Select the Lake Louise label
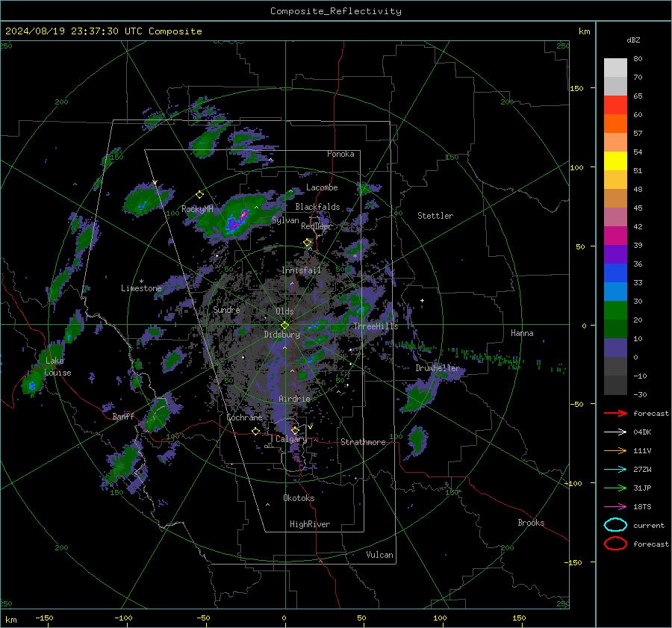This screenshot has width=672, height=628. (x=57, y=367)
